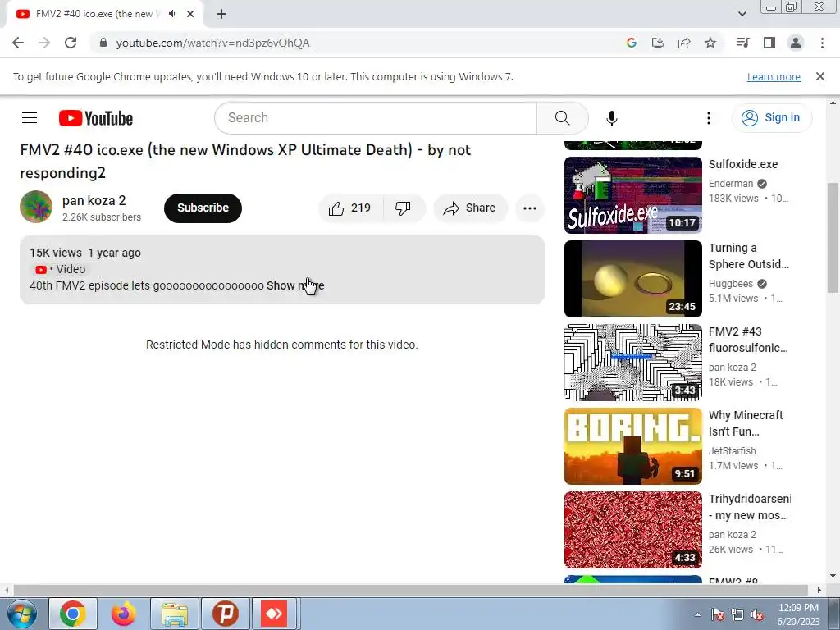Open the taskbar clock and date
This screenshot has width=840, height=630.
(x=798, y=614)
